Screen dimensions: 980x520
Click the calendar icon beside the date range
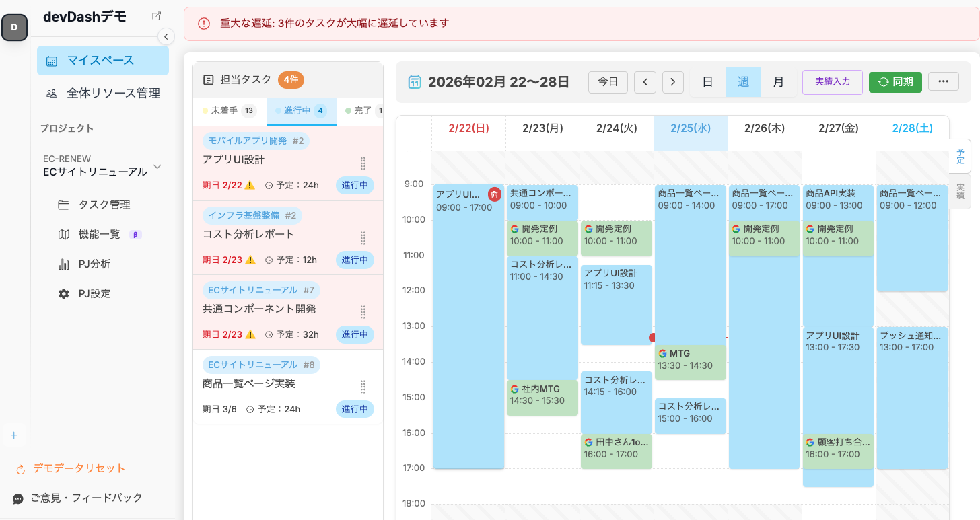click(415, 82)
